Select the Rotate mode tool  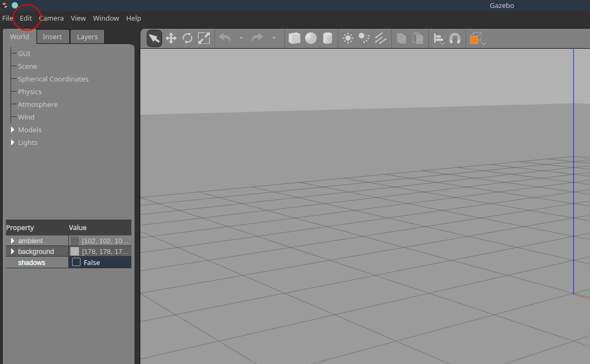coord(187,38)
